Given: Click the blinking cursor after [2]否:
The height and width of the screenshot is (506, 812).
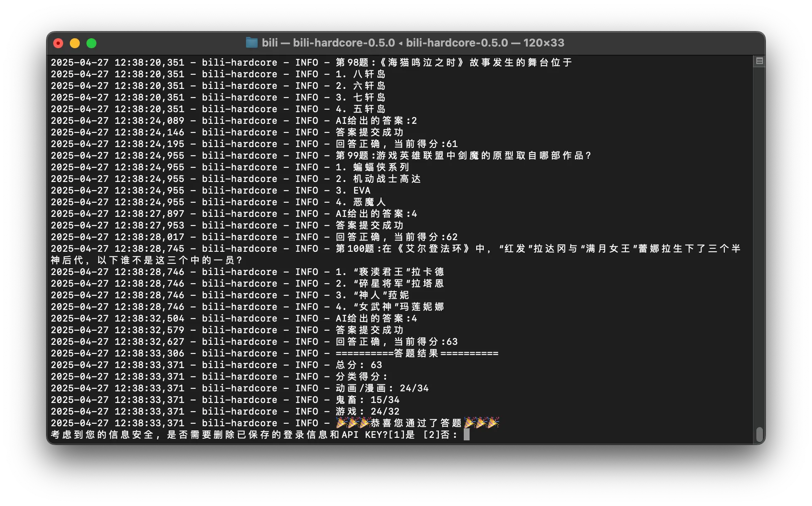Looking at the screenshot, I should coord(467,435).
